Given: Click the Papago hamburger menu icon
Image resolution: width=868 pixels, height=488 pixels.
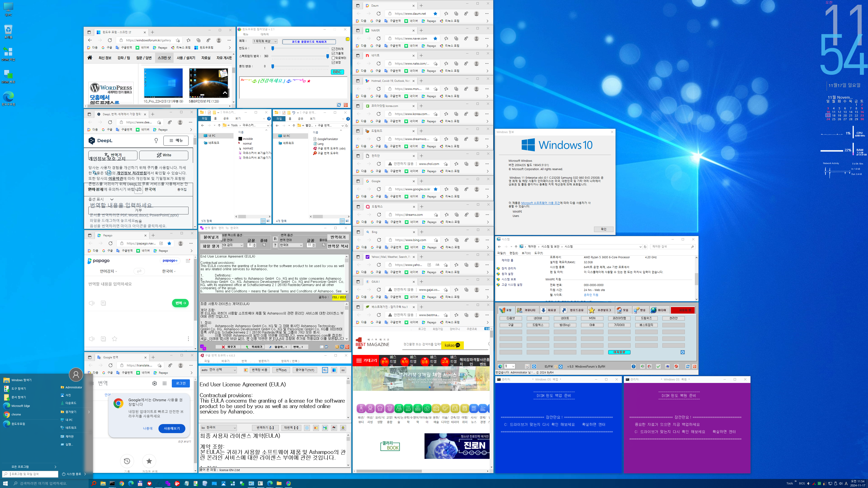Looking at the screenshot, I should [x=188, y=261].
